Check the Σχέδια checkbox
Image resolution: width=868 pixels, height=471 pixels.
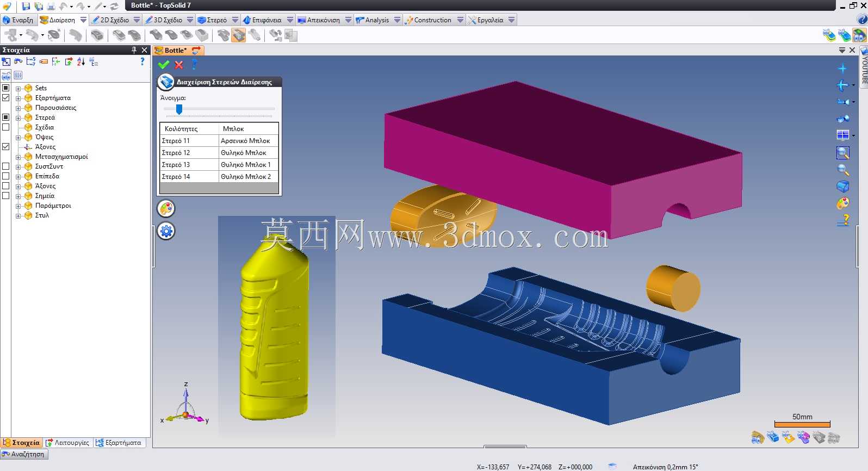point(6,127)
